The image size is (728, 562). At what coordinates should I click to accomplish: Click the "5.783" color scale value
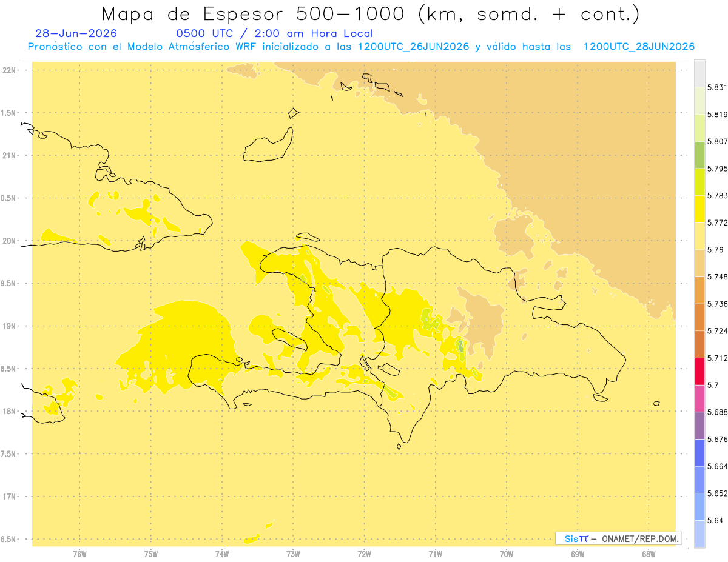718,196
